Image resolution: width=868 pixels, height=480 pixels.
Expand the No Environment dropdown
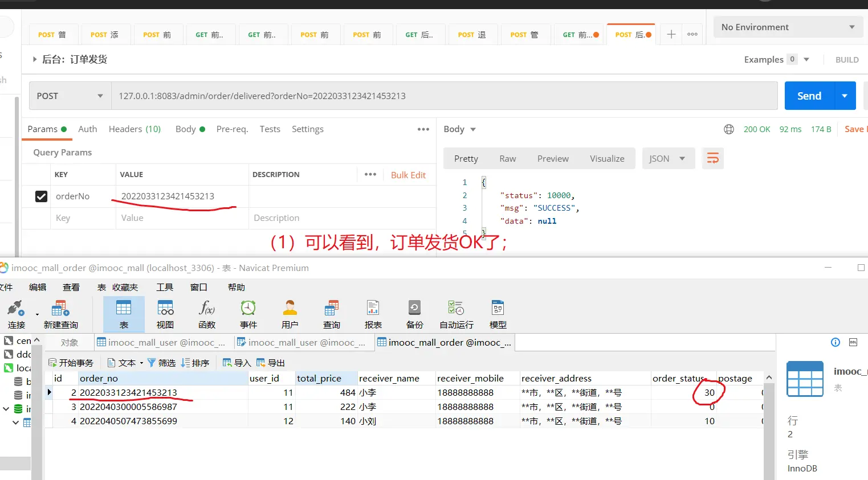click(787, 27)
